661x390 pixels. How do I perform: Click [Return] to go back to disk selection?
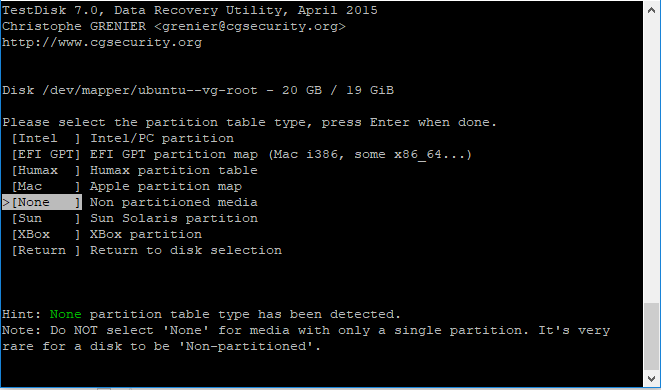46,250
